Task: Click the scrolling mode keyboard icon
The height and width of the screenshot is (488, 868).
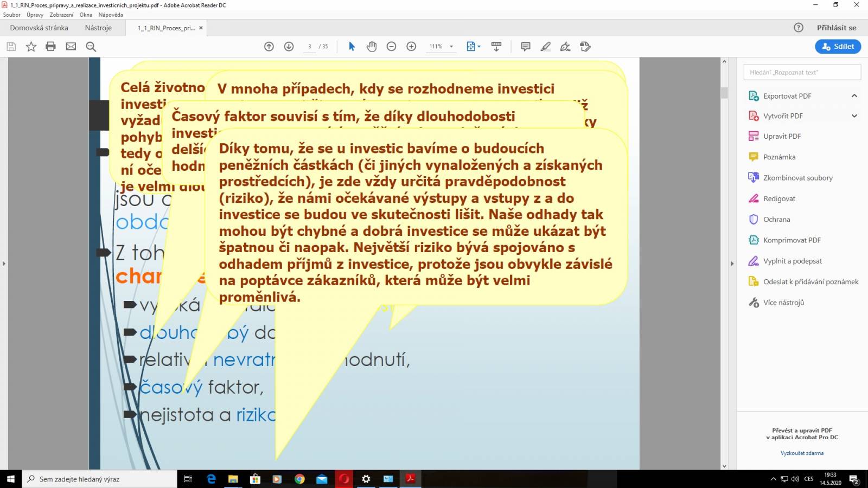Action: [496, 47]
